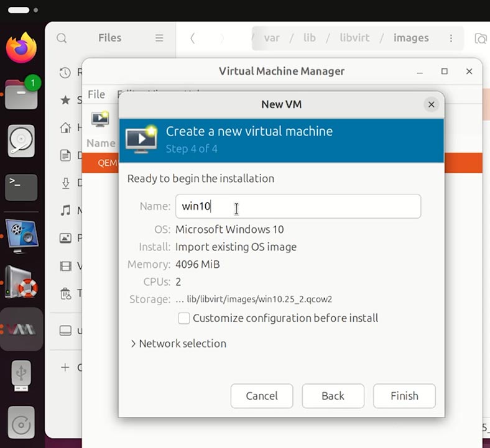Click the search folder icon in Files header
The height and width of the screenshot is (448, 490).
[x=481, y=39]
